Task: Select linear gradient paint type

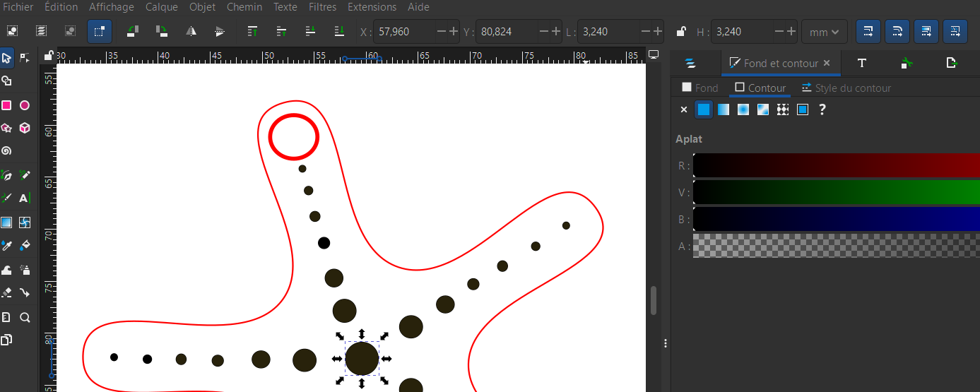Action: [723, 109]
